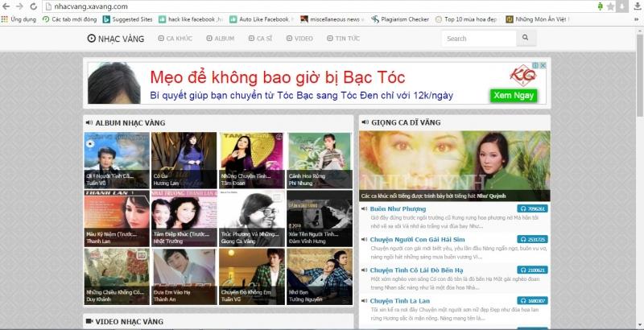
Task: Open the Tin Tức navigation item
Action: [344, 38]
